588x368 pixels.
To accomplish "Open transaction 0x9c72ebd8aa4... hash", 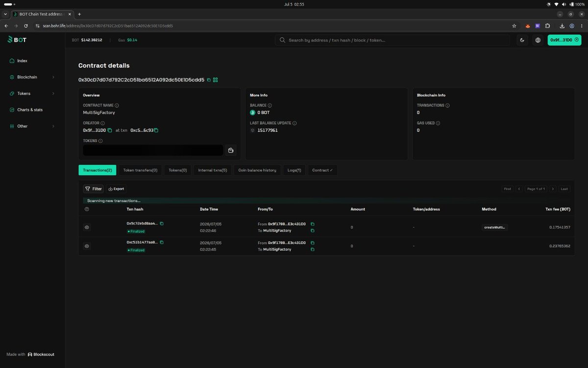I will 142,224.
